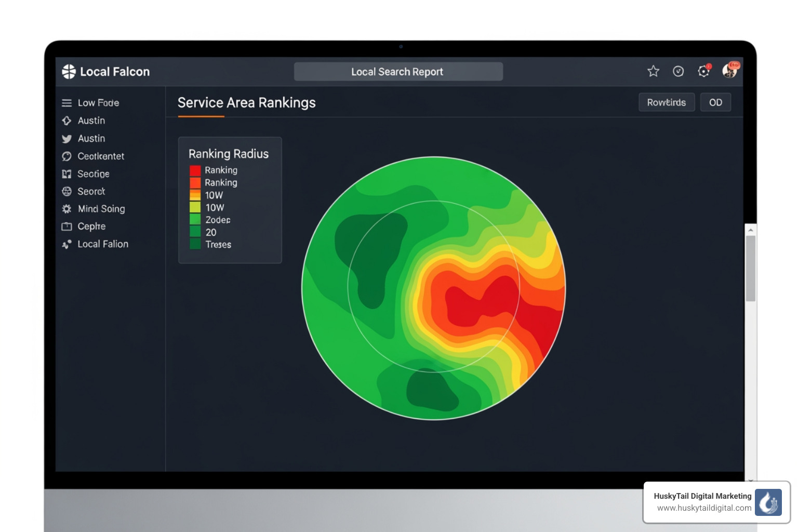Click the clock icon in the top bar
This screenshot has height=532, width=798.
pos(679,71)
